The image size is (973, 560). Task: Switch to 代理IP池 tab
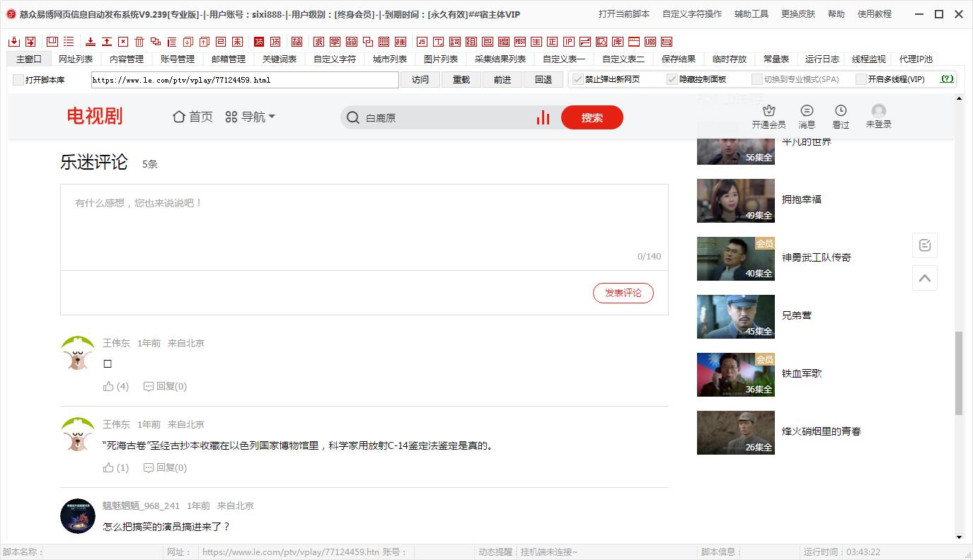tap(916, 59)
